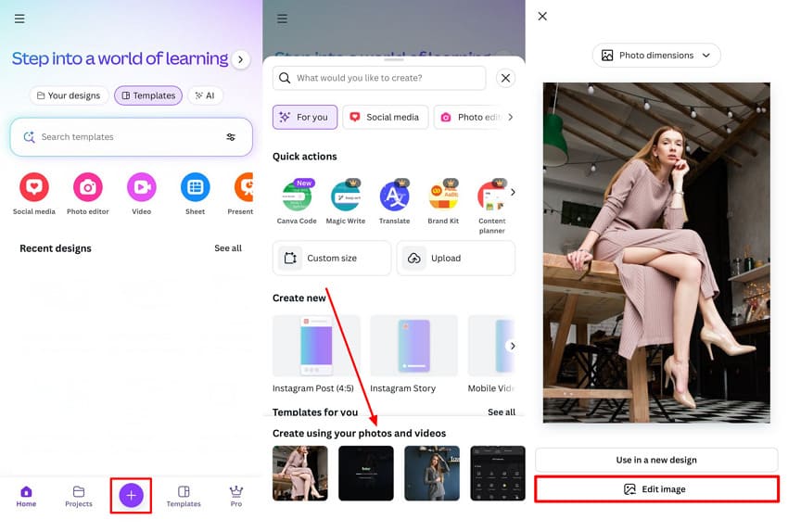788x532 pixels.
Task: Click the Edit image button
Action: 656,489
